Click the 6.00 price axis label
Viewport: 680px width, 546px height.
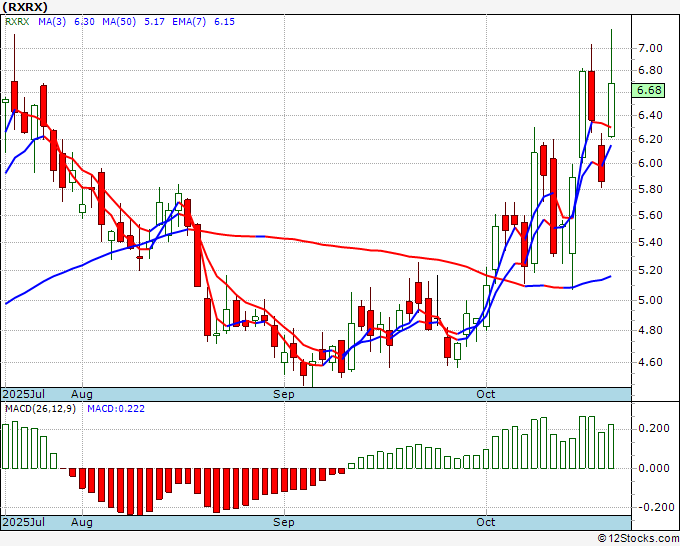(x=650, y=163)
